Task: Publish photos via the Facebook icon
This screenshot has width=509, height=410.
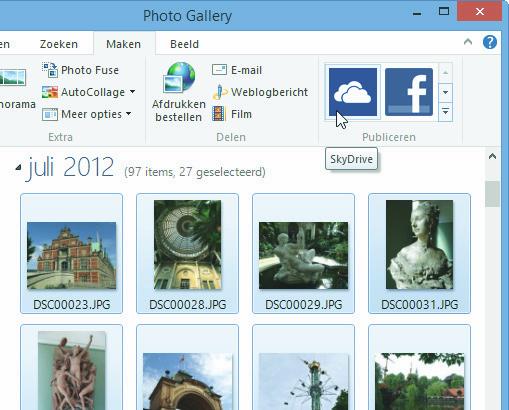Action: click(x=409, y=92)
